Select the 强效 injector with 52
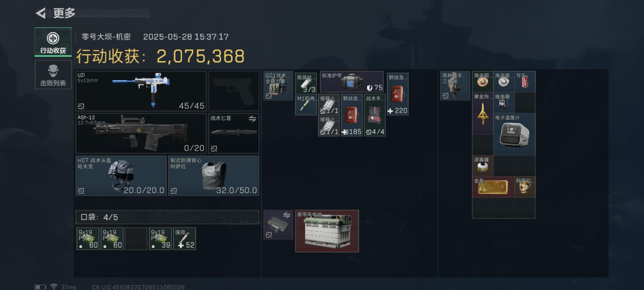This screenshot has width=644, height=290. (184, 239)
